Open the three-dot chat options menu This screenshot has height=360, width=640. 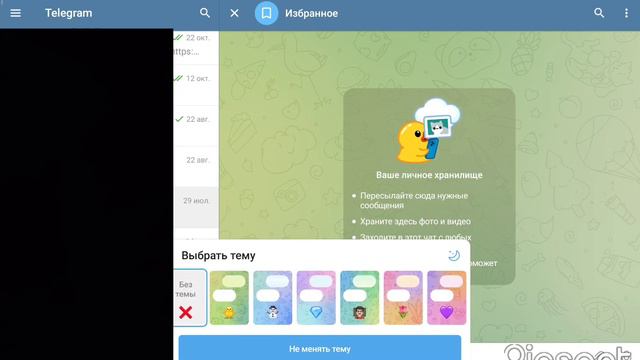click(626, 13)
